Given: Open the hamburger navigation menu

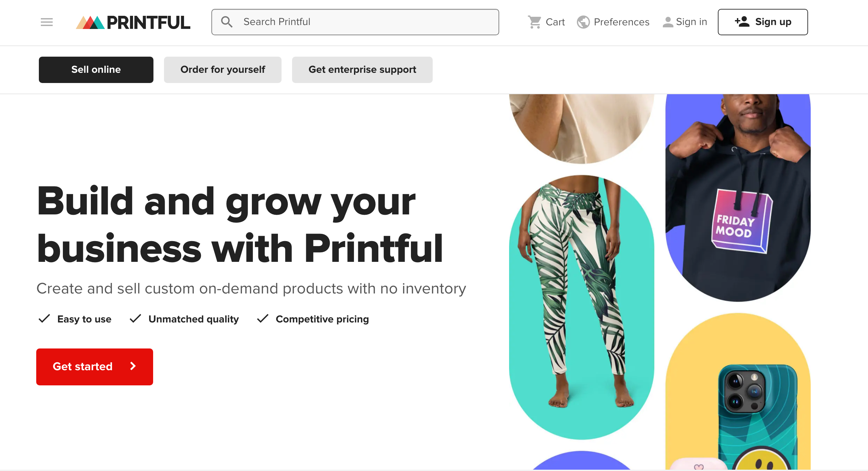Looking at the screenshot, I should pos(46,22).
